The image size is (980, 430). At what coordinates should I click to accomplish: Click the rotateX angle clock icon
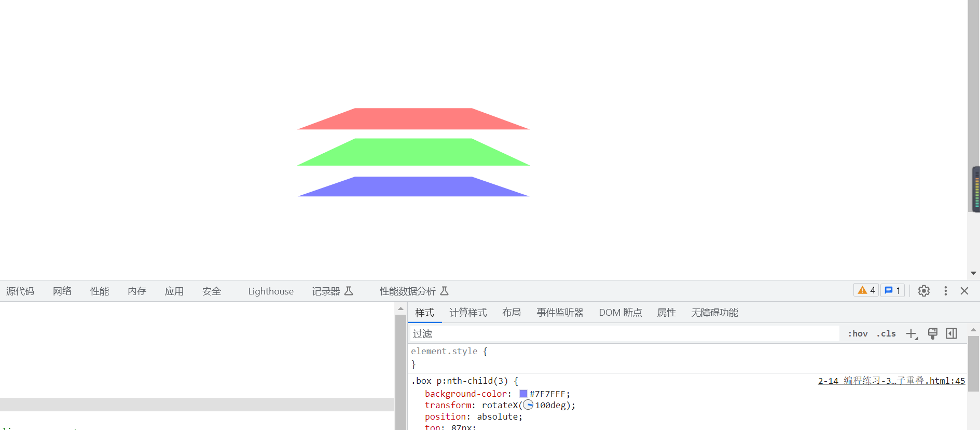click(x=528, y=405)
